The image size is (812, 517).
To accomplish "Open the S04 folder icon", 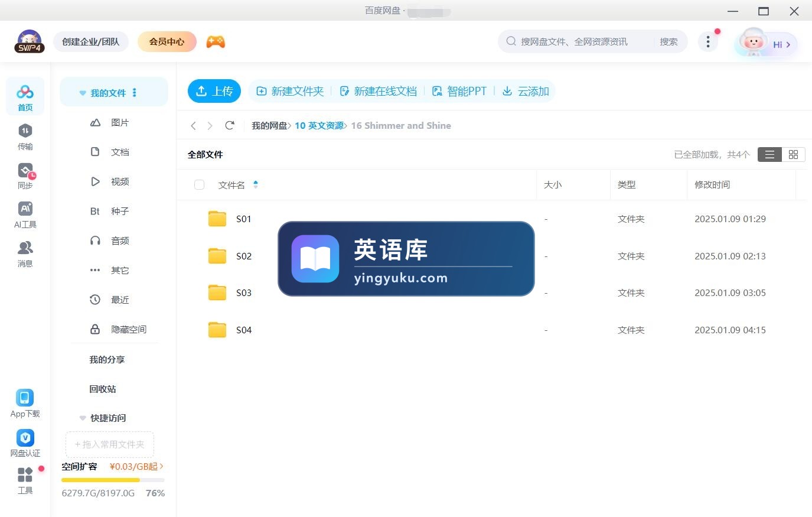I will pyautogui.click(x=217, y=330).
